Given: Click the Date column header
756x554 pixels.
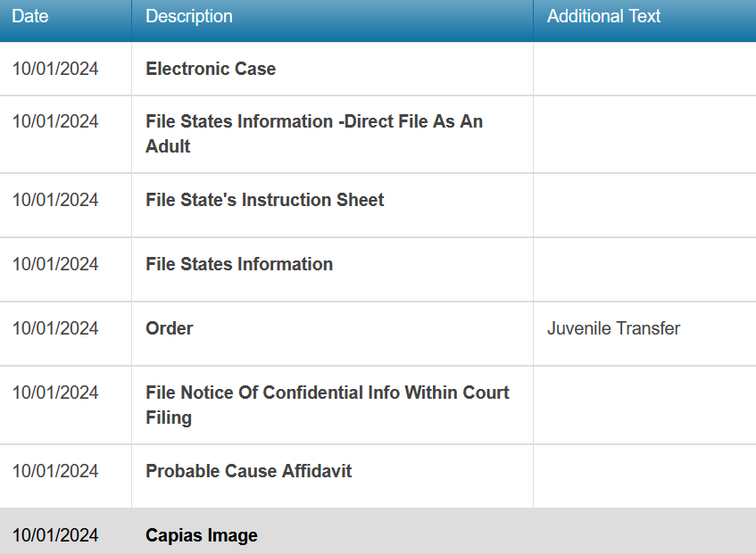Looking at the screenshot, I should point(30,17).
